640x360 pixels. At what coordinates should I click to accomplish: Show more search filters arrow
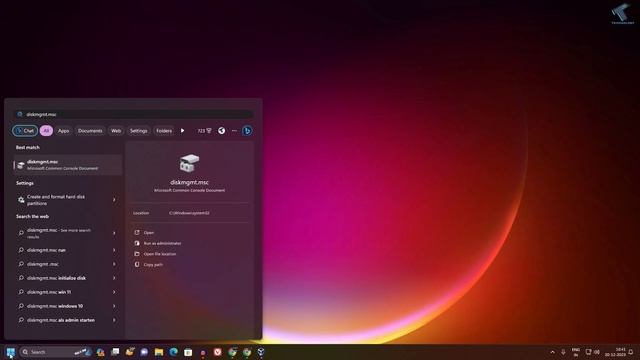(x=182, y=131)
